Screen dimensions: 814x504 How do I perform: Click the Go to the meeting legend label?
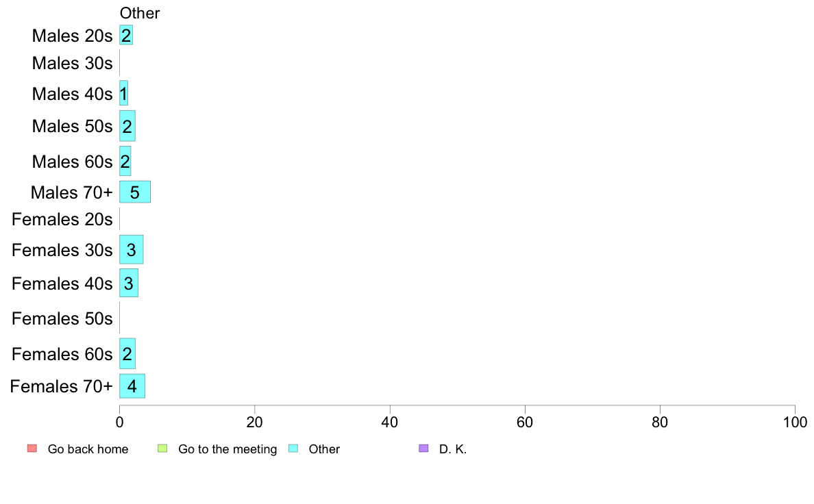(x=227, y=449)
